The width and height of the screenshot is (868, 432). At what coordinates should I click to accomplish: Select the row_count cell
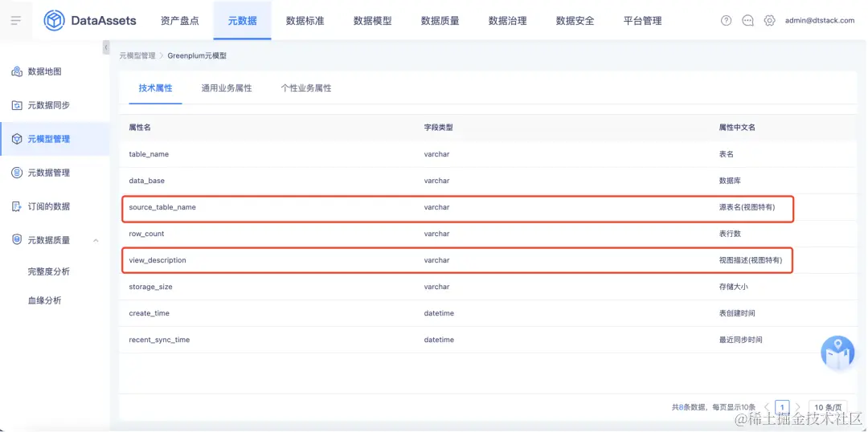147,234
